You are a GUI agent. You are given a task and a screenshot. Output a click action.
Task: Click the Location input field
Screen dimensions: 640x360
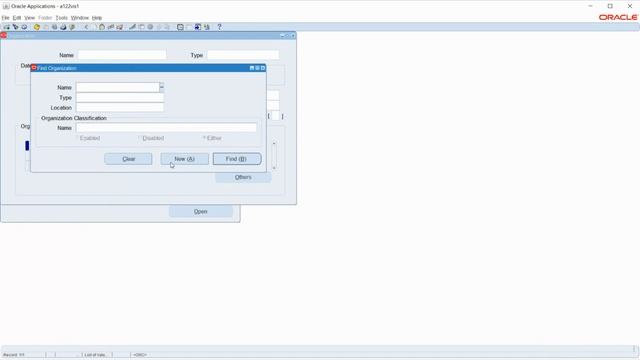[120, 107]
